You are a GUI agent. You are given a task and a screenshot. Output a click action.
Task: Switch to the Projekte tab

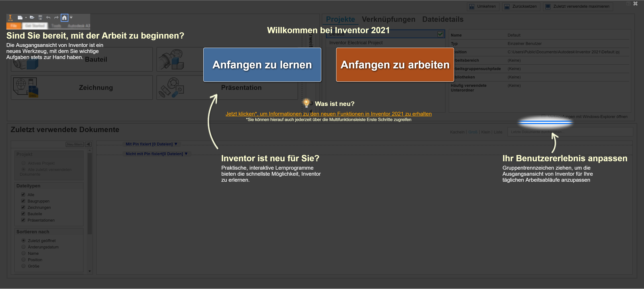[340, 19]
